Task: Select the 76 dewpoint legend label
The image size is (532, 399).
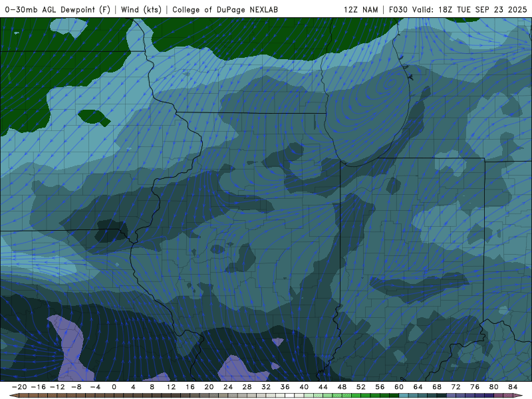Action: [475, 387]
